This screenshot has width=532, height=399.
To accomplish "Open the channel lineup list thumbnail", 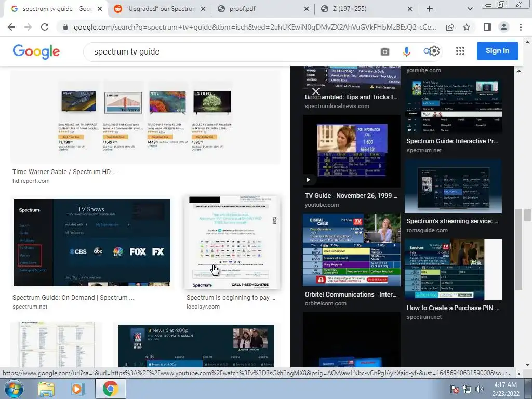I will [57, 344].
